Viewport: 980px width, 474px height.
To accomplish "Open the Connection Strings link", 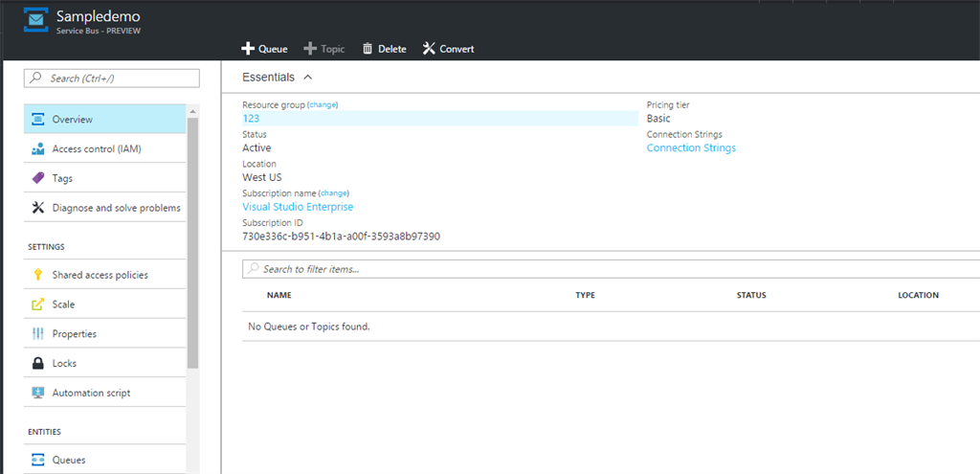I will tap(691, 147).
